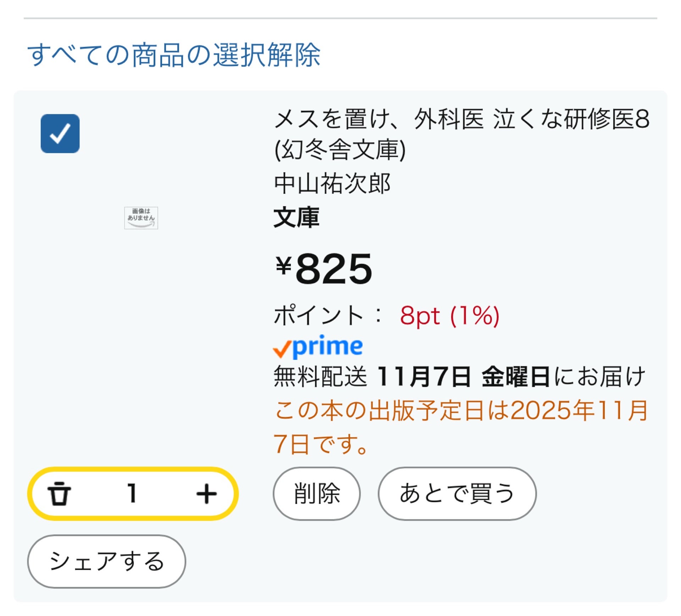
Task: Increase quantity with the plus icon
Action: point(206,494)
